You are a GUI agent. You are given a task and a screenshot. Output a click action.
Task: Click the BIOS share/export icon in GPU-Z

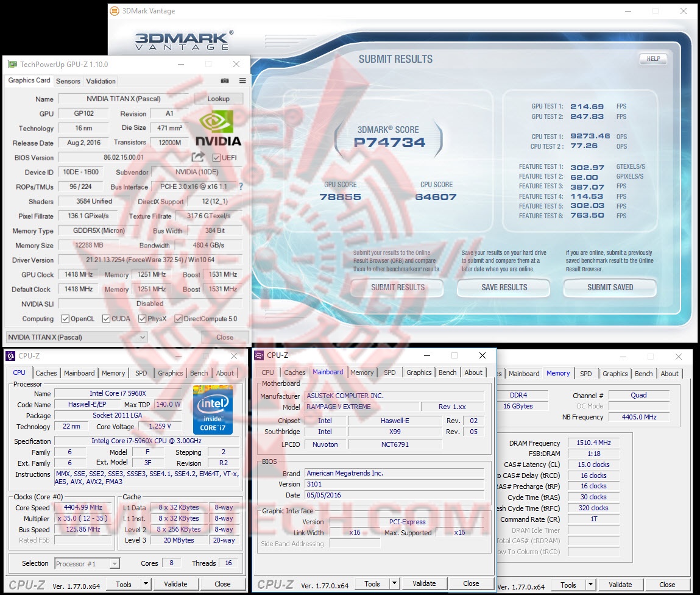coord(198,157)
